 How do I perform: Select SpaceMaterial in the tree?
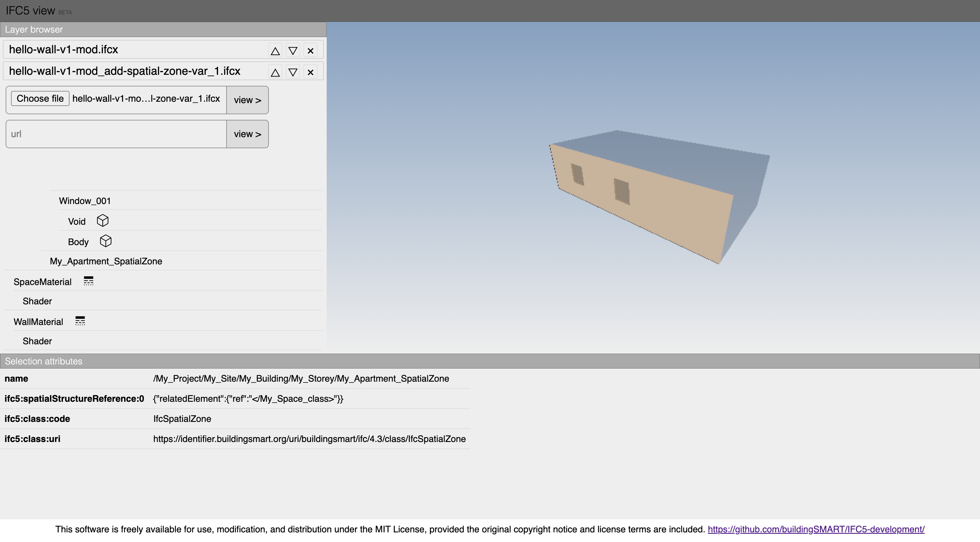pyautogui.click(x=42, y=282)
